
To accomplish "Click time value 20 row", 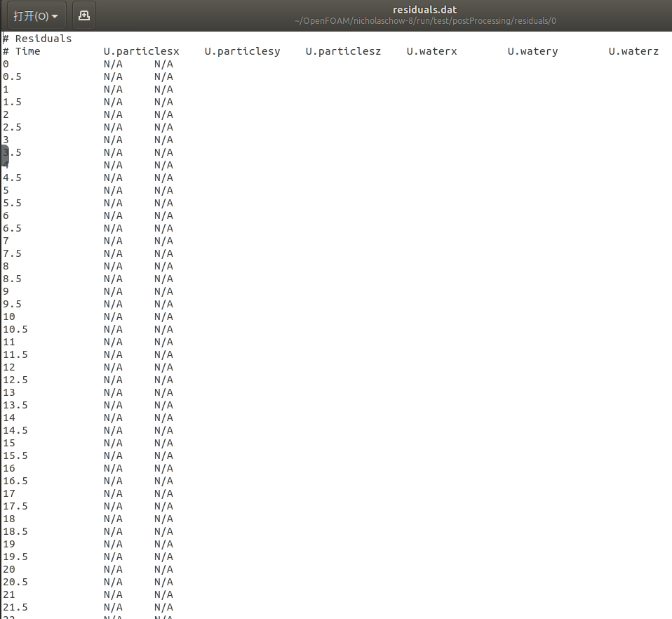I will [x=9, y=570].
